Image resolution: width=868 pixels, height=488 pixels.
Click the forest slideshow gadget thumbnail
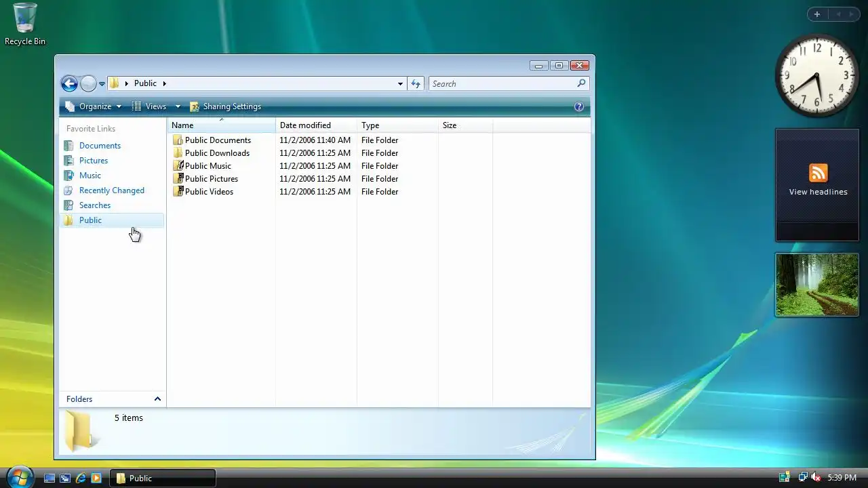point(817,285)
